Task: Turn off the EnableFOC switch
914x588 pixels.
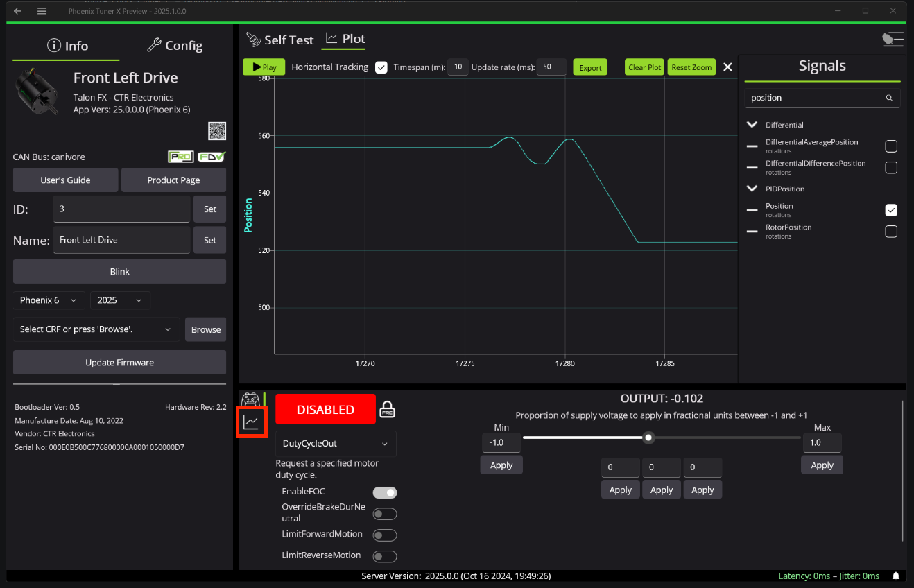Action: point(385,493)
